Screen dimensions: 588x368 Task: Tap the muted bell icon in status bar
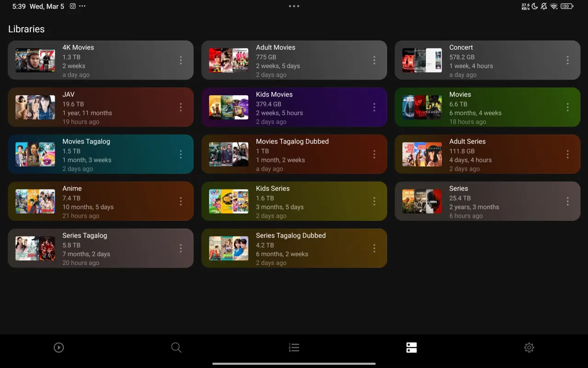pyautogui.click(x=544, y=6)
